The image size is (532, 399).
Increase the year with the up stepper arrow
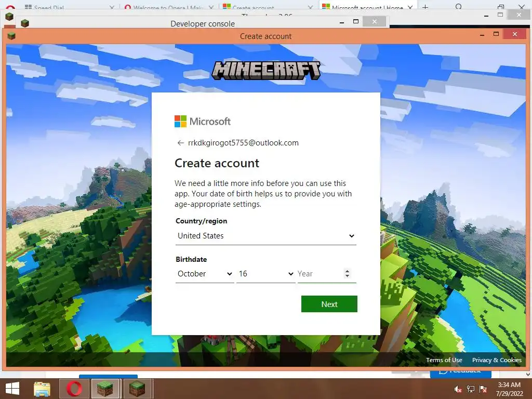tap(347, 271)
